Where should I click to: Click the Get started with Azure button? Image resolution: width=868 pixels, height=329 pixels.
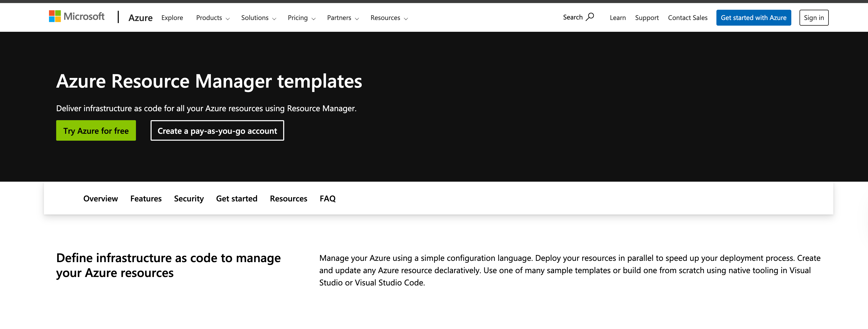[x=754, y=17]
